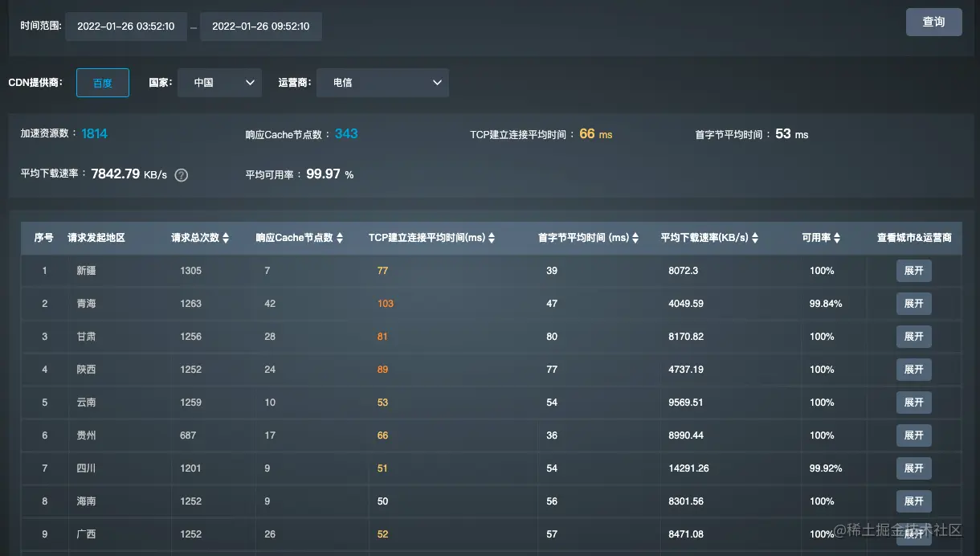Viewport: 980px width, 556px height.
Task: Click download rate 8301.56 in 海南 row
Action: [x=686, y=501]
